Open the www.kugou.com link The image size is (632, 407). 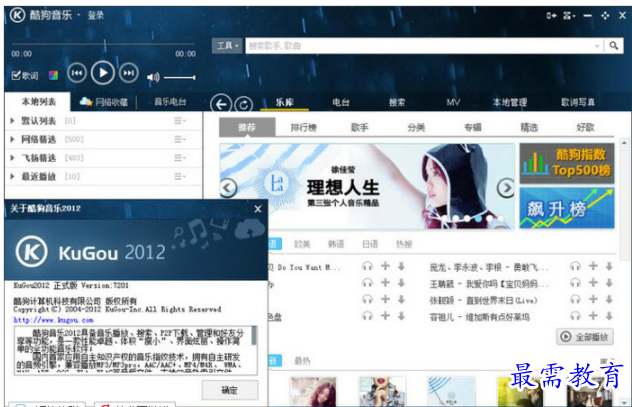(53, 320)
